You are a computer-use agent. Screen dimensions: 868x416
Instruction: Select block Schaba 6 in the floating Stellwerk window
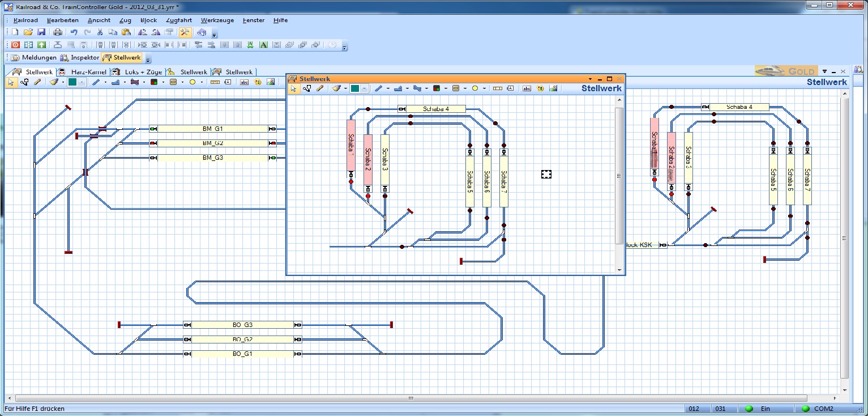tap(486, 177)
